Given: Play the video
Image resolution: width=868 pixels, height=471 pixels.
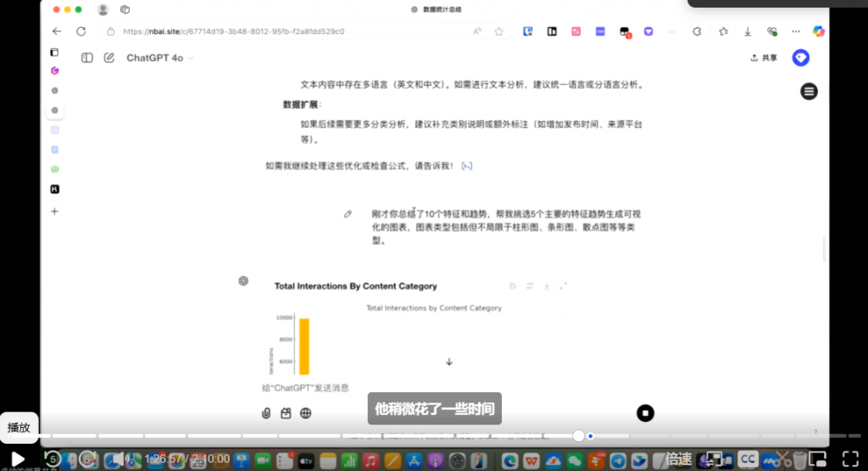Looking at the screenshot, I should 18,458.
